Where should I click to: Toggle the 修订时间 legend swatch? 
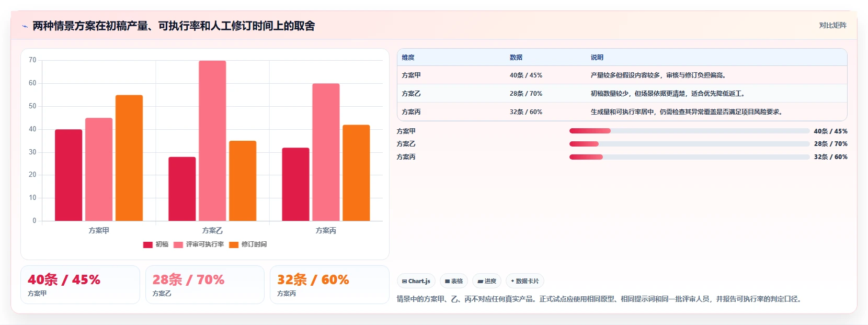tap(234, 244)
